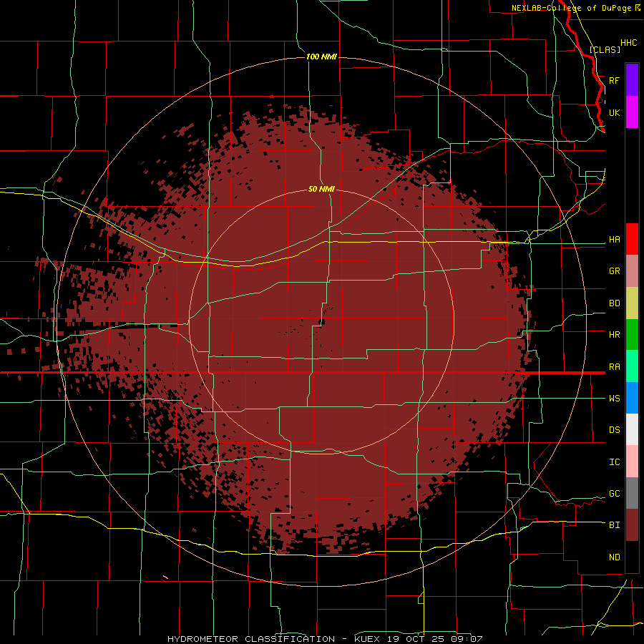Click the NEXLAB-College of DuPage credit
Screen dimensions: 644x644
(572, 8)
